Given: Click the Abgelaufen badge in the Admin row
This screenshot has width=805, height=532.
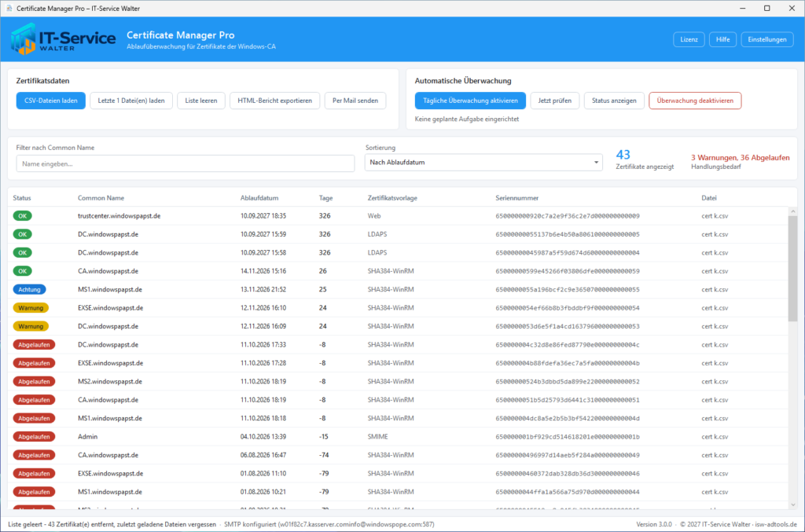Looking at the screenshot, I should tap(34, 437).
